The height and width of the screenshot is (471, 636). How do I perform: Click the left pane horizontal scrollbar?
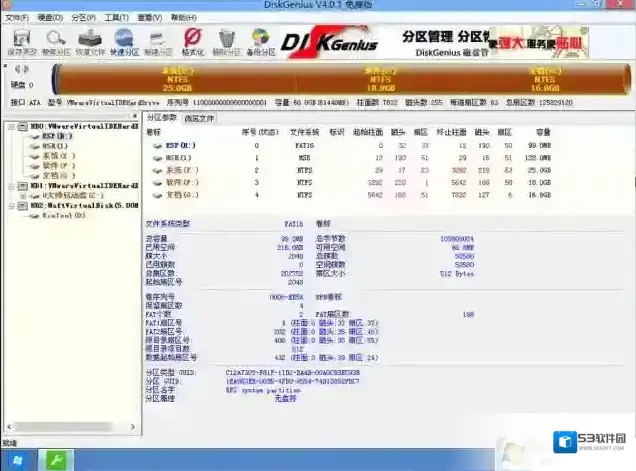click(x=70, y=432)
